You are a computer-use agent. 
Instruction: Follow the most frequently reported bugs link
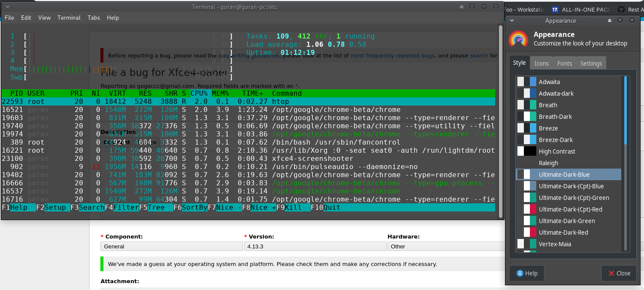tap(393, 56)
